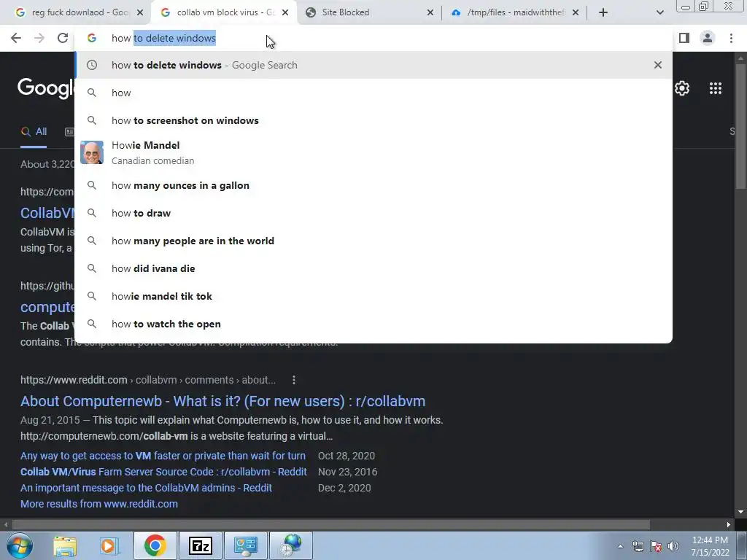747x560 pixels.
Task: Click the vertical scrollbar thumb
Action: (x=740, y=127)
